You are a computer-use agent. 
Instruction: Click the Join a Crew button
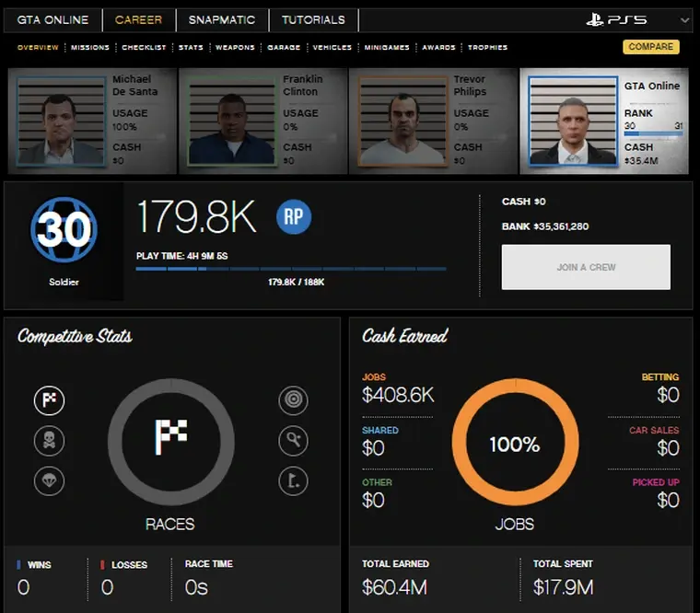[x=586, y=267]
